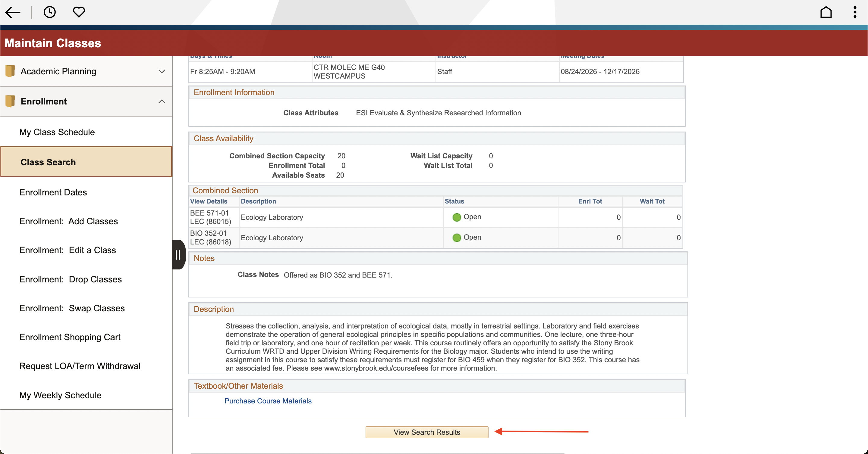Click the Wait List Capacity label

pyautogui.click(x=441, y=156)
